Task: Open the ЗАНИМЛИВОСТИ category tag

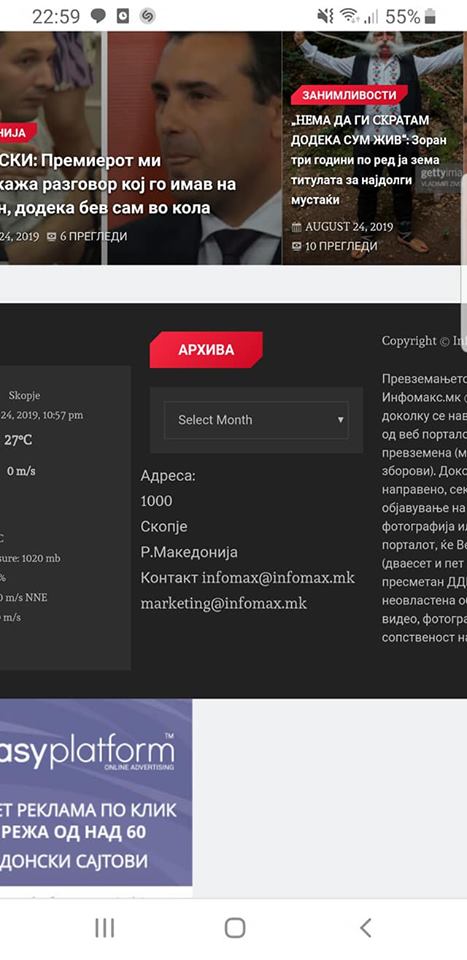Action: click(349, 95)
